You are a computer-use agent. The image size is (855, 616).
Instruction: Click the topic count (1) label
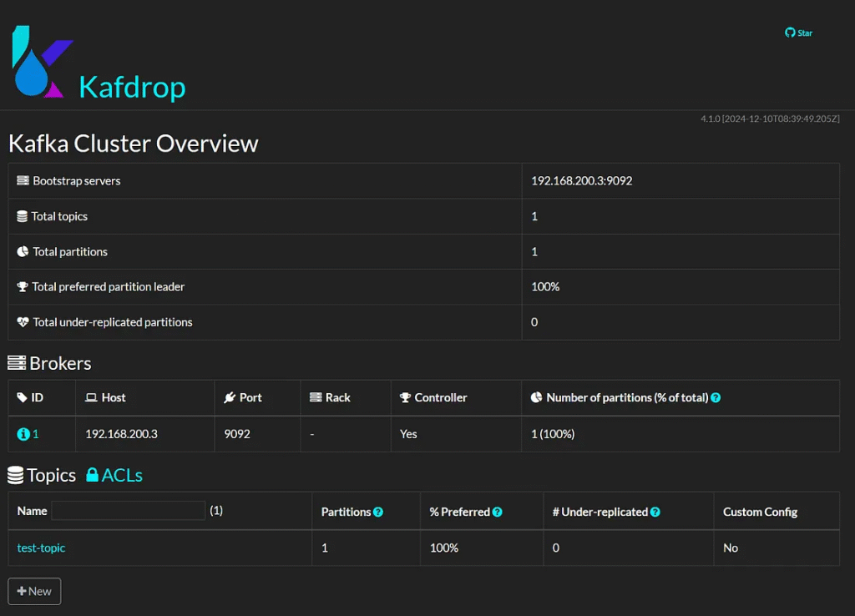(216, 511)
